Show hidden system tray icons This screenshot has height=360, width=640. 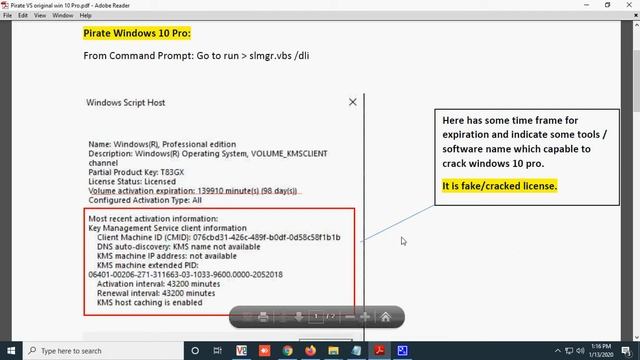(x=558, y=351)
